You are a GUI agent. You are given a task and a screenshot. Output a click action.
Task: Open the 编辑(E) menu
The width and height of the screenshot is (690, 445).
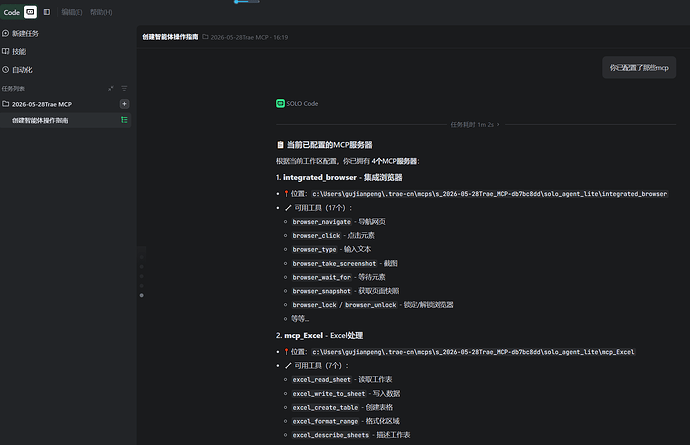[72, 12]
